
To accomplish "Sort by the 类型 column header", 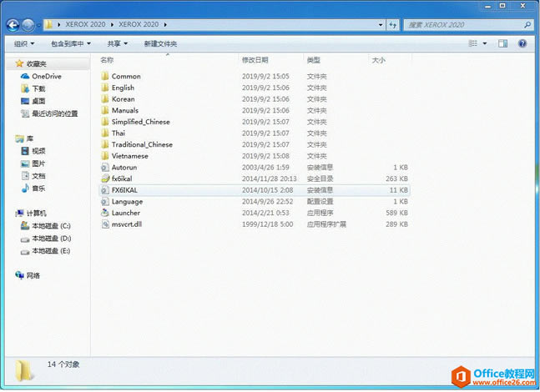I will 313,60.
